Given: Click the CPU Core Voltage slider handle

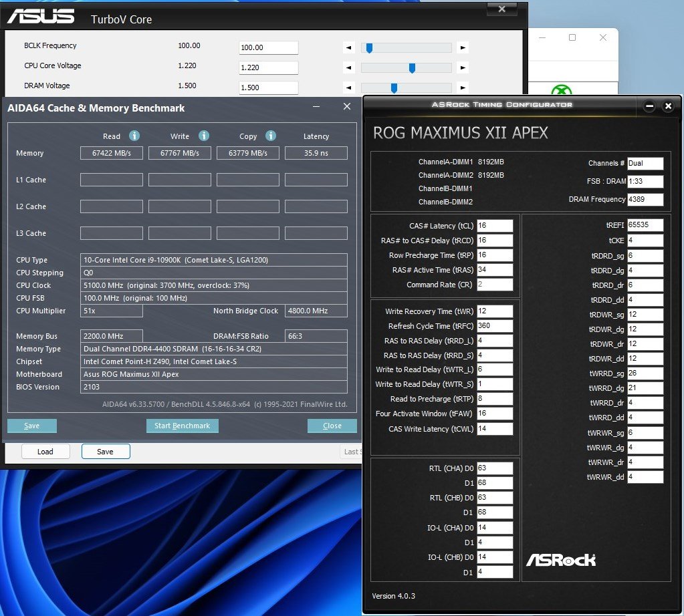Looking at the screenshot, I should (x=412, y=68).
